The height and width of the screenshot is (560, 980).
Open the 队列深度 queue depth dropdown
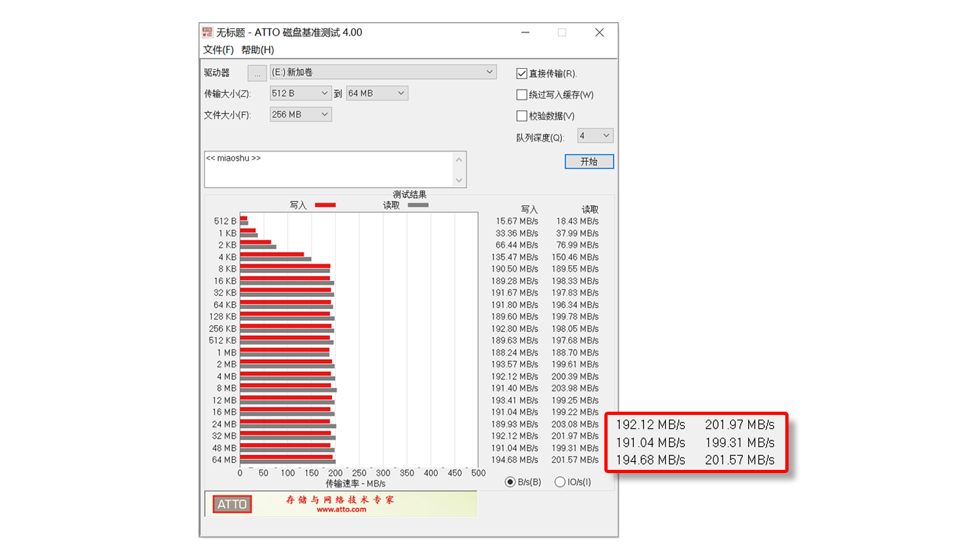click(595, 136)
